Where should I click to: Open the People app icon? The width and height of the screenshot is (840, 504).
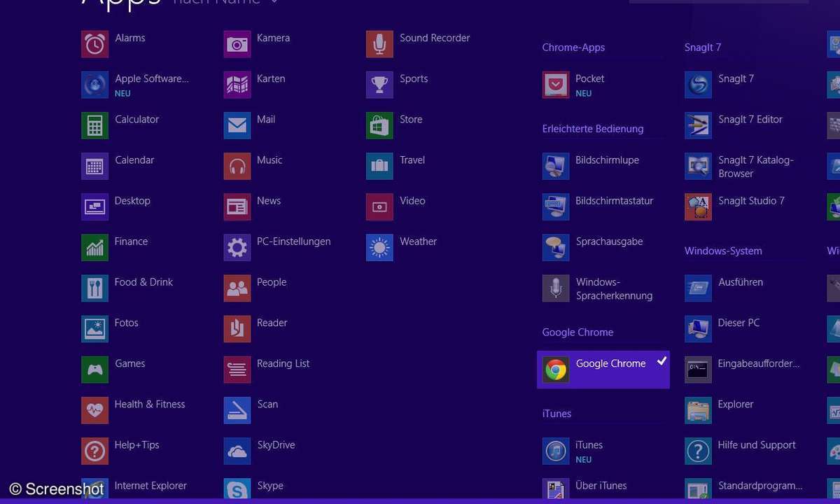[x=237, y=288]
